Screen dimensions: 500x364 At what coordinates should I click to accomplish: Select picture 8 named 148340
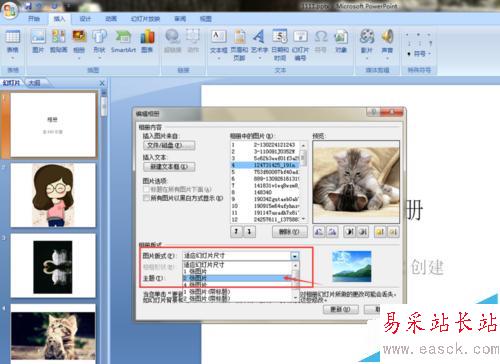pos(265,192)
